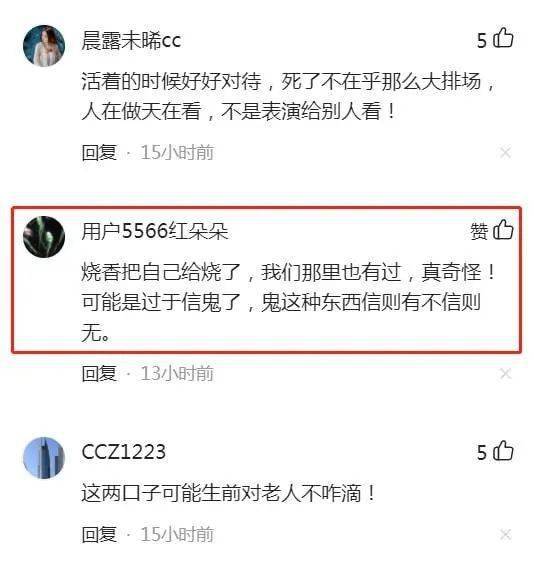Dismiss 晨露未晞cc's comment with the X
This screenshot has height=562, width=534.
pos(505,153)
